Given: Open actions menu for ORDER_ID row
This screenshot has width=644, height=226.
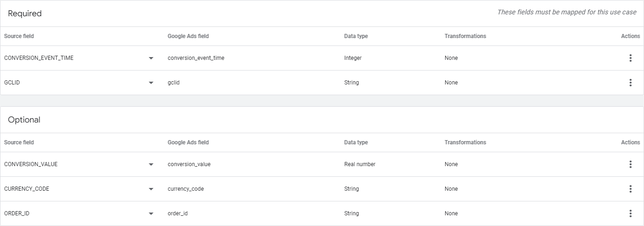Looking at the screenshot, I should coord(630,213).
